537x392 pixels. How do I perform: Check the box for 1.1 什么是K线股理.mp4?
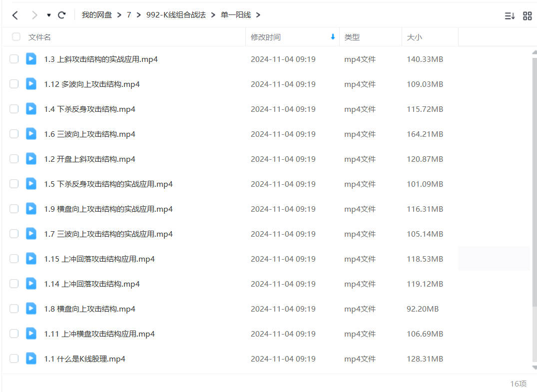[x=14, y=359]
